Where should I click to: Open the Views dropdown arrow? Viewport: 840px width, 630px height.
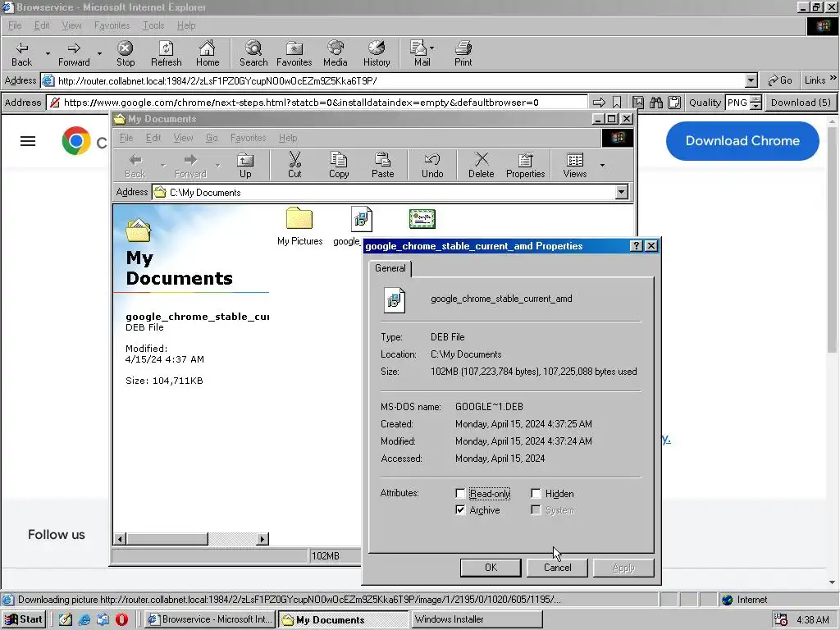tap(603, 166)
